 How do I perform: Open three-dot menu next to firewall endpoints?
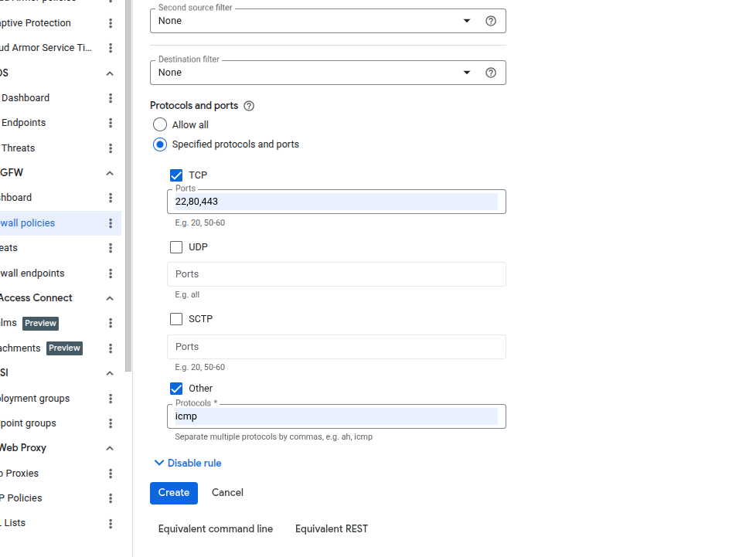click(111, 273)
